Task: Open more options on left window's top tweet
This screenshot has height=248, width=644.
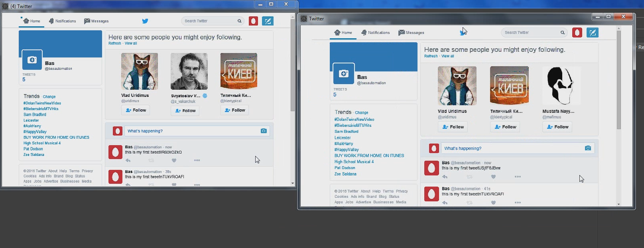Action: (x=197, y=160)
